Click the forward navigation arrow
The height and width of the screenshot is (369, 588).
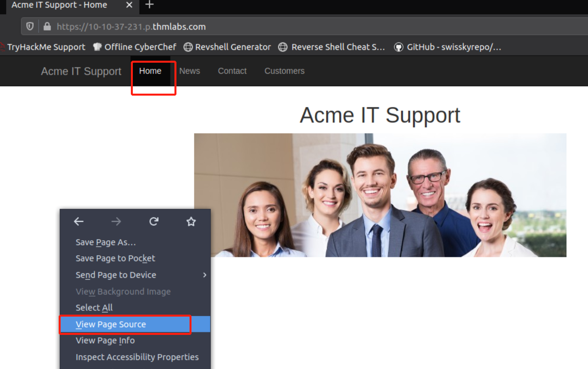116,221
